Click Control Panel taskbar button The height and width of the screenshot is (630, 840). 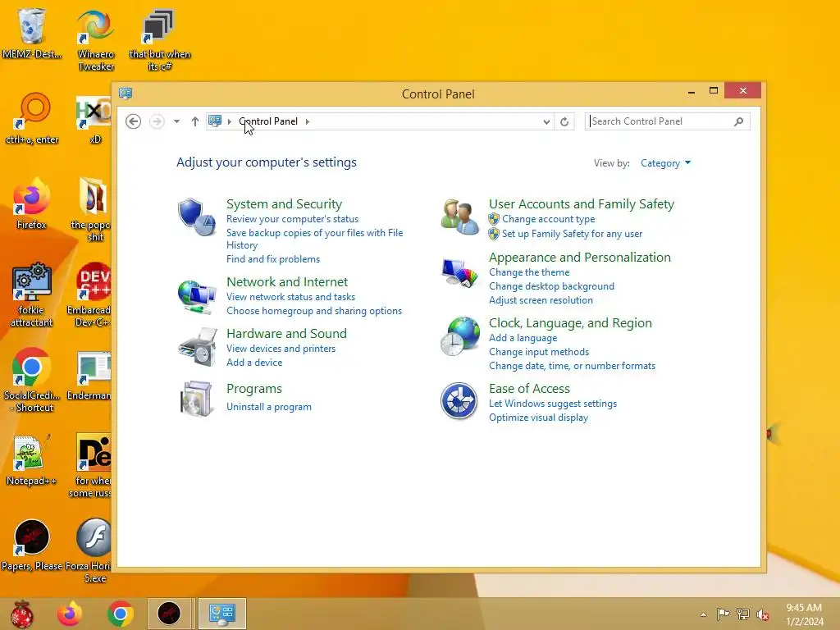point(221,614)
